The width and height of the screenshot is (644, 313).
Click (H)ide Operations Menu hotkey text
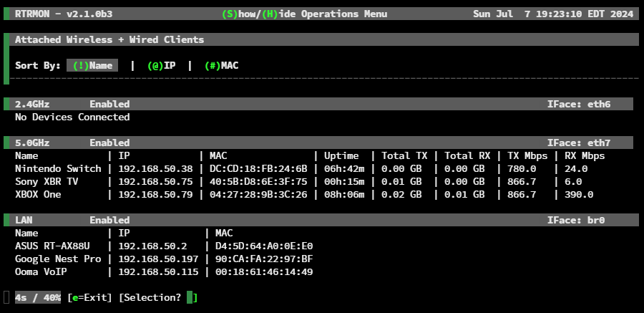click(278, 14)
